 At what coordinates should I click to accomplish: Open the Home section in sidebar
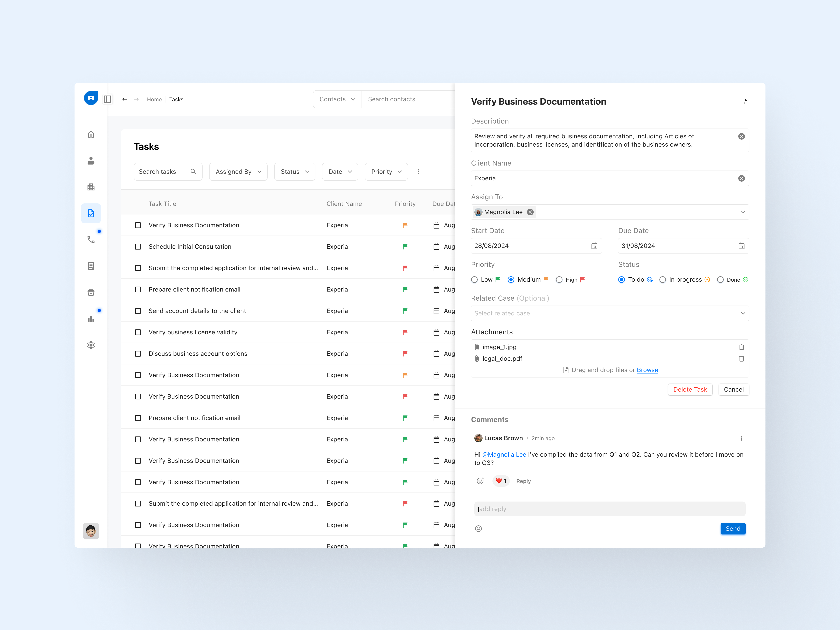coord(91,134)
